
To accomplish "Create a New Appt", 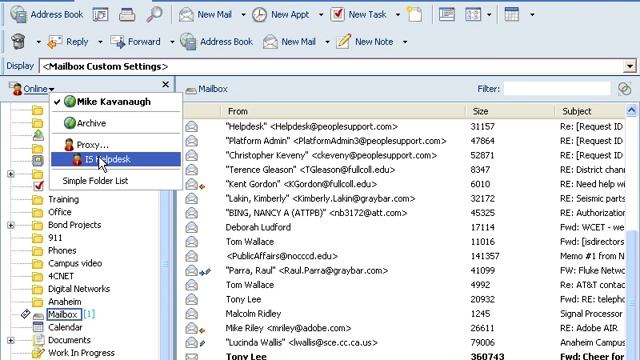I will (280, 15).
